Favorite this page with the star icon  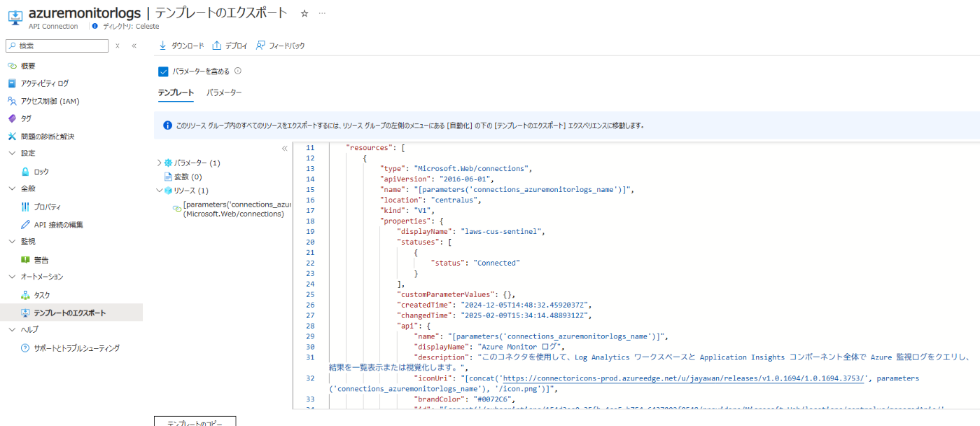pyautogui.click(x=304, y=13)
